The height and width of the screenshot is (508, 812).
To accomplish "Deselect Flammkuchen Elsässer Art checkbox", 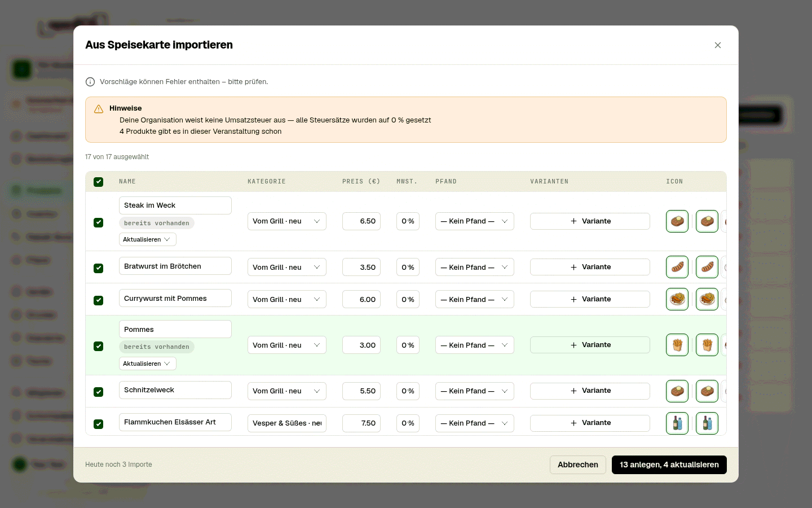I will 99,424.
